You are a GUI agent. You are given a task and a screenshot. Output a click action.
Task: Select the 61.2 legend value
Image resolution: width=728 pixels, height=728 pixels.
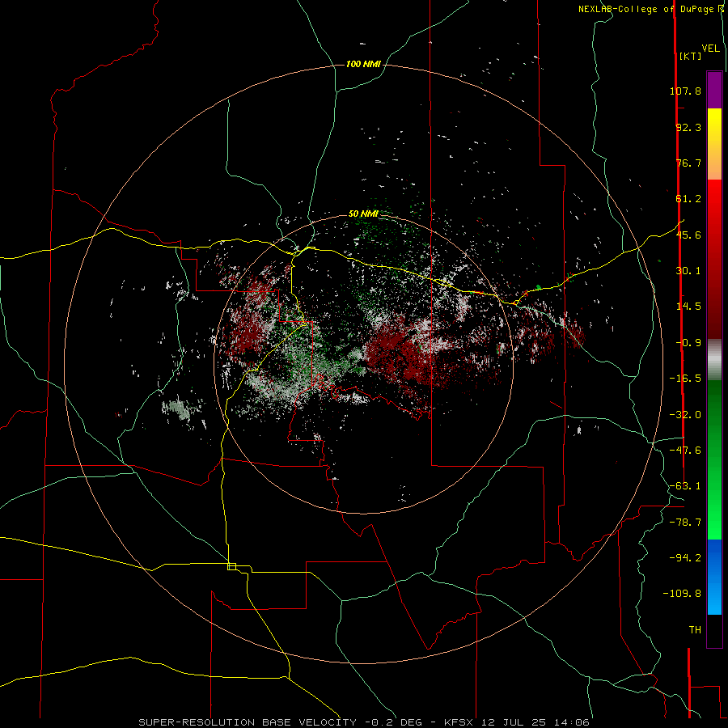(x=688, y=199)
